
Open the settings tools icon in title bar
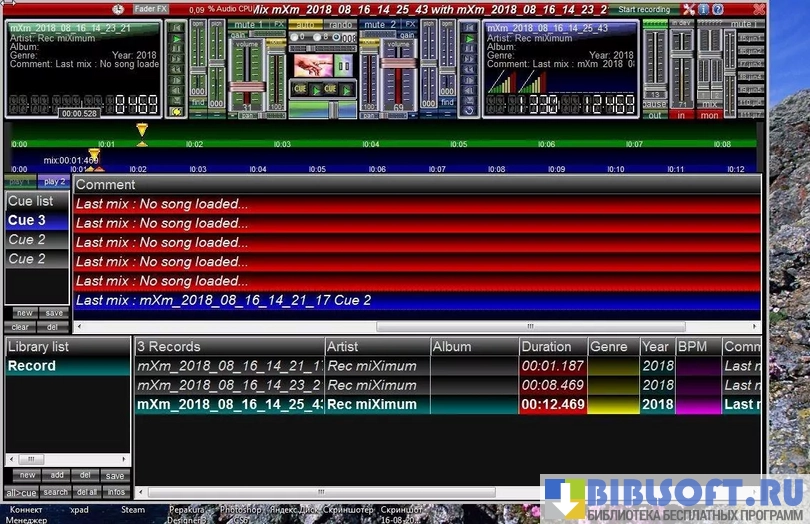point(689,9)
